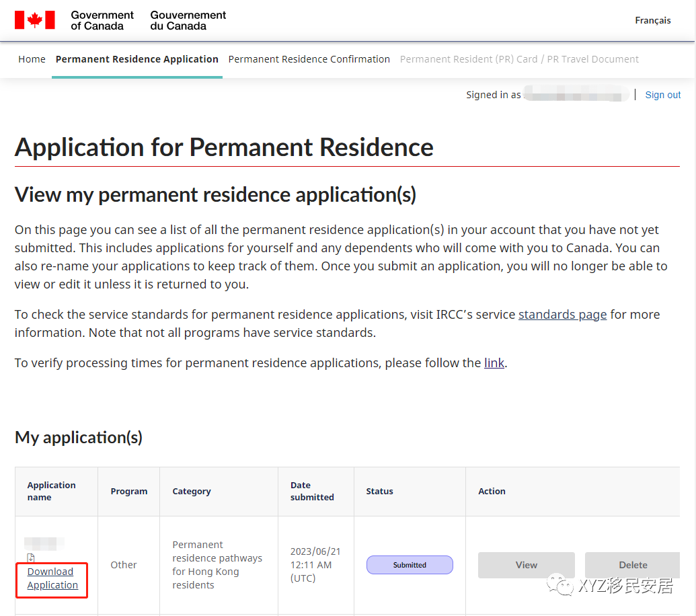Click the 'Application for Permanent Residence' heading
The height and width of the screenshot is (616, 696).
tap(224, 147)
